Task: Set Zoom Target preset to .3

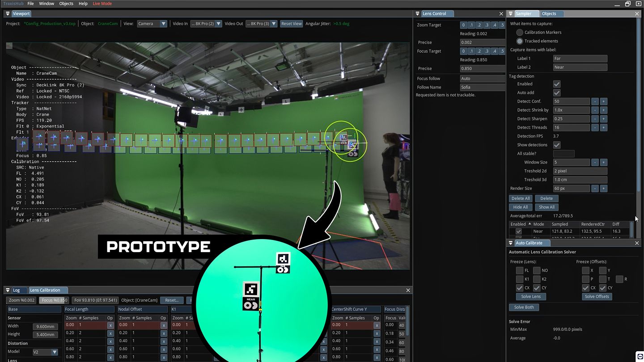Action: [487, 25]
